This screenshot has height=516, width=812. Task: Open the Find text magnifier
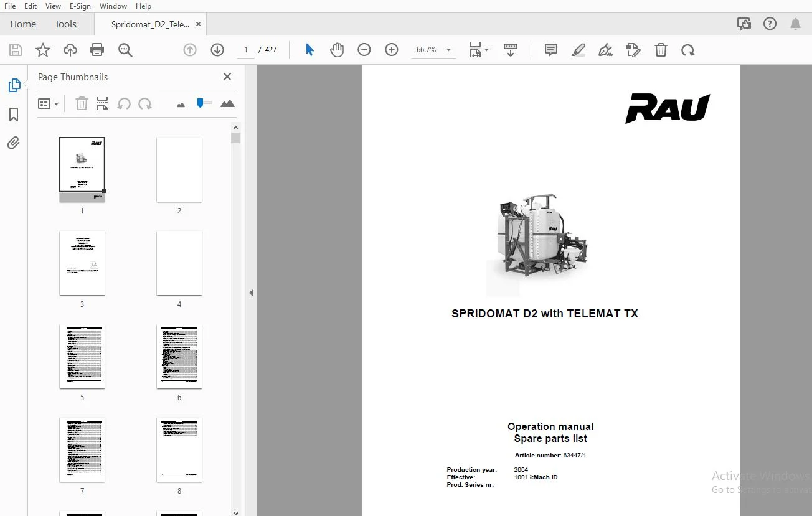pos(125,50)
